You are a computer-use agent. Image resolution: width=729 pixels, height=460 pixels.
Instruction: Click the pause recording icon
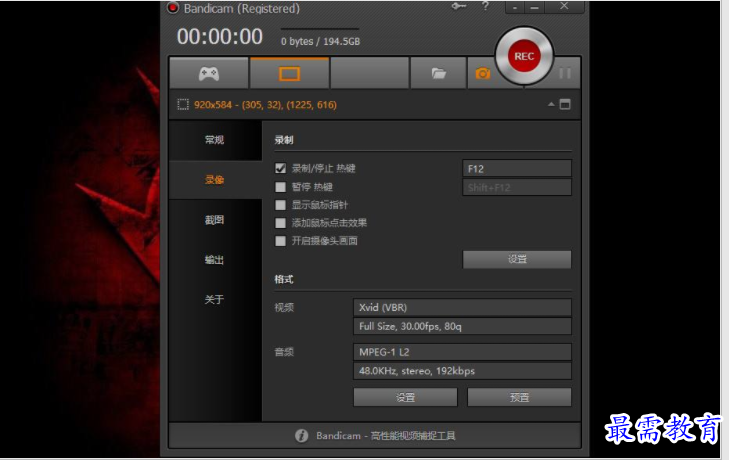pos(565,73)
